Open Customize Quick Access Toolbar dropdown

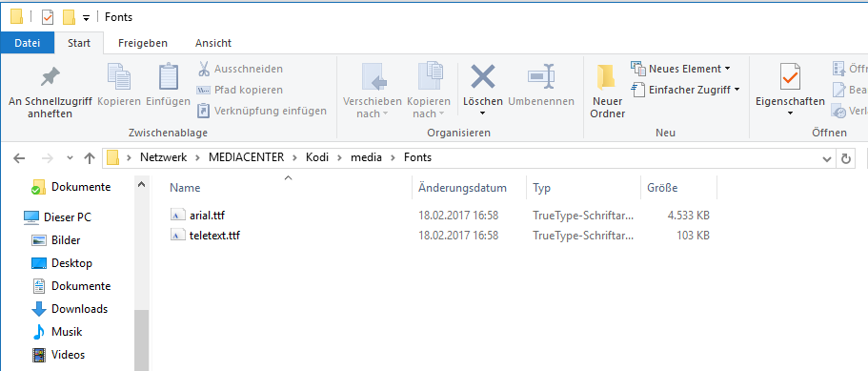click(x=86, y=18)
